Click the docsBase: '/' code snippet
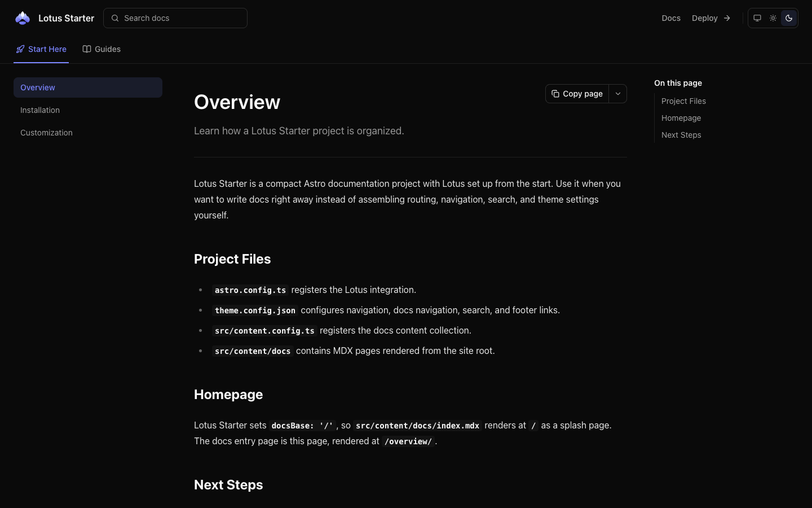This screenshot has width=812, height=508. (302, 426)
